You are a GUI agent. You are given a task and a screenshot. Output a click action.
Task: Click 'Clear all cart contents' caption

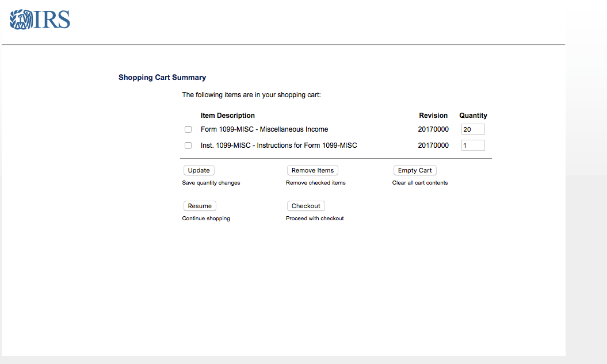tap(420, 183)
